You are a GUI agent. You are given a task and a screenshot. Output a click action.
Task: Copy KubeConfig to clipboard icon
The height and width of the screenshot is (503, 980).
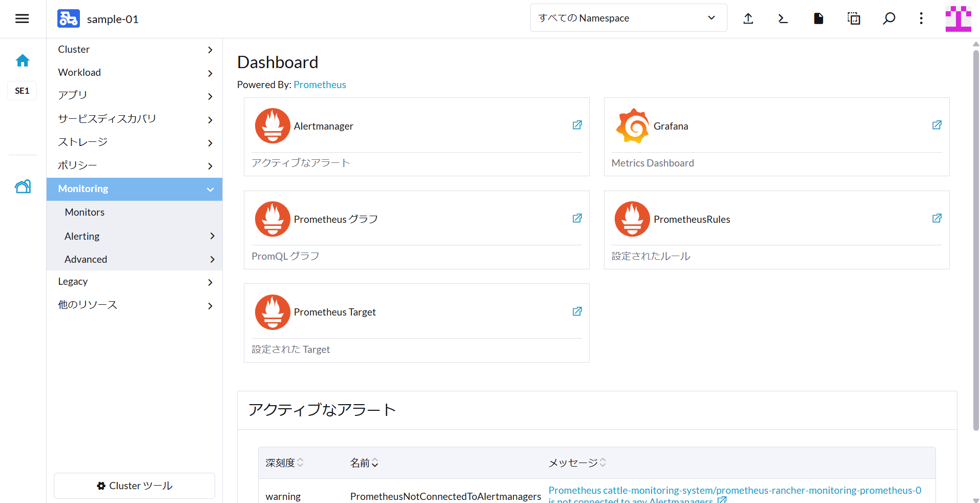pos(854,19)
